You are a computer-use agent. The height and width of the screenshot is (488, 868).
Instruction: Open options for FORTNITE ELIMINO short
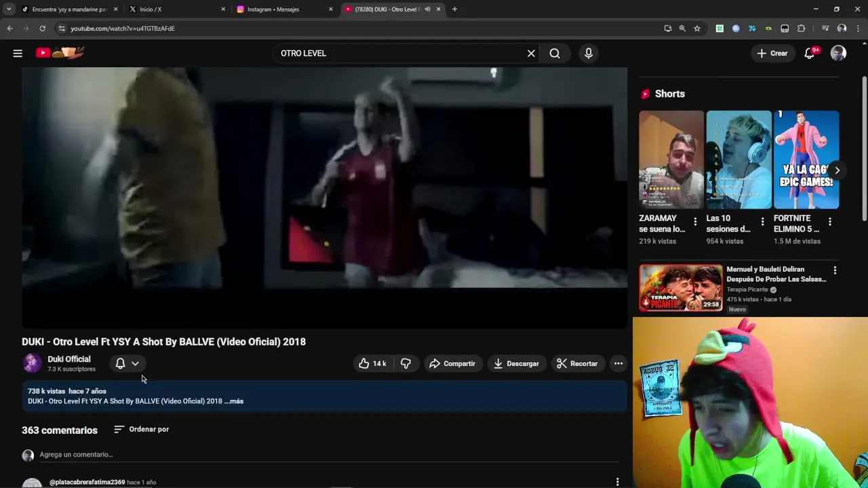(x=830, y=222)
